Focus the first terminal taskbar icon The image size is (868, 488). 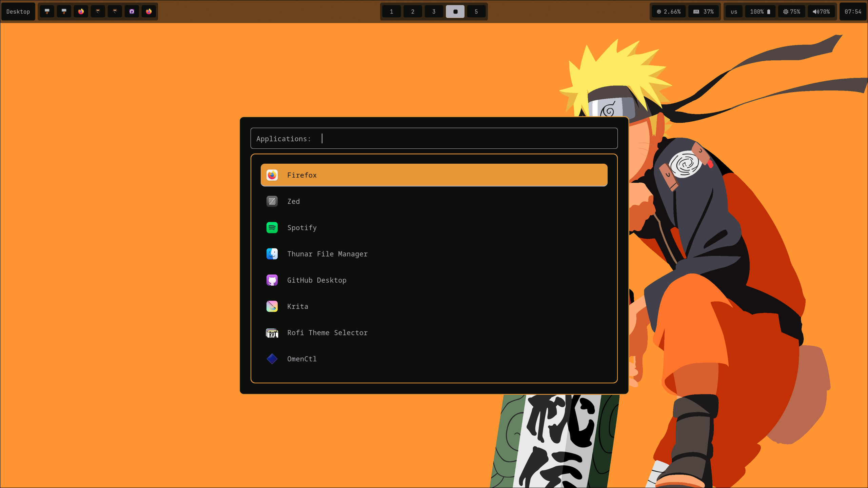pos(98,12)
